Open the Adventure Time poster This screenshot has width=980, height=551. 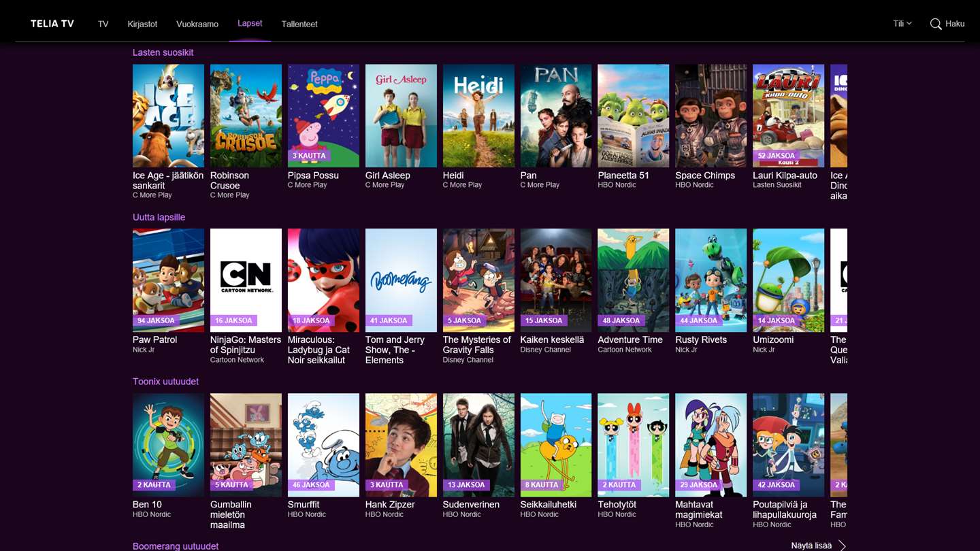point(634,280)
